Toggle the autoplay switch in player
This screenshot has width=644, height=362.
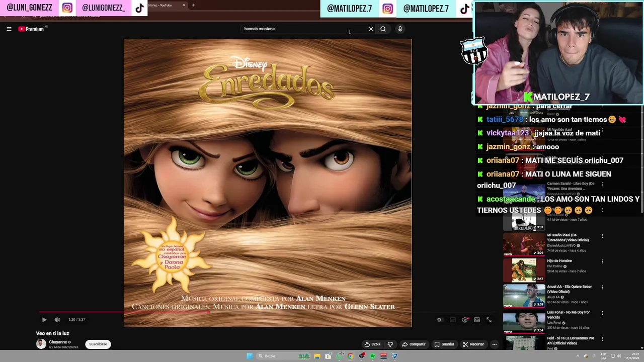(440, 320)
